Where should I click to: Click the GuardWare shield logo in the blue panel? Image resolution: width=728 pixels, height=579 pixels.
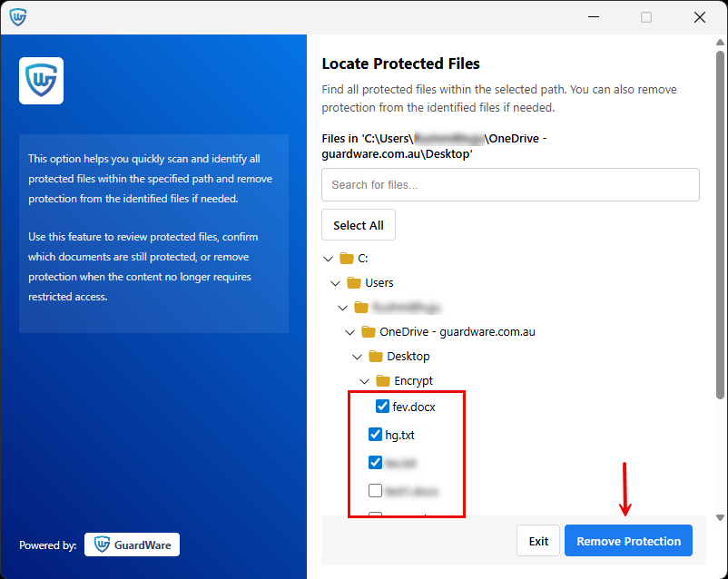(x=43, y=80)
